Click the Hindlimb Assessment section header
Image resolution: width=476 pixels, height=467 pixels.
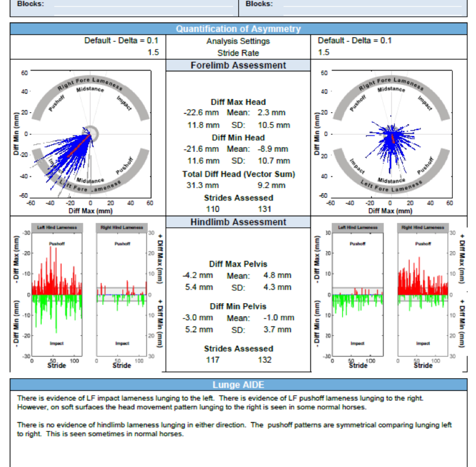tap(238, 222)
